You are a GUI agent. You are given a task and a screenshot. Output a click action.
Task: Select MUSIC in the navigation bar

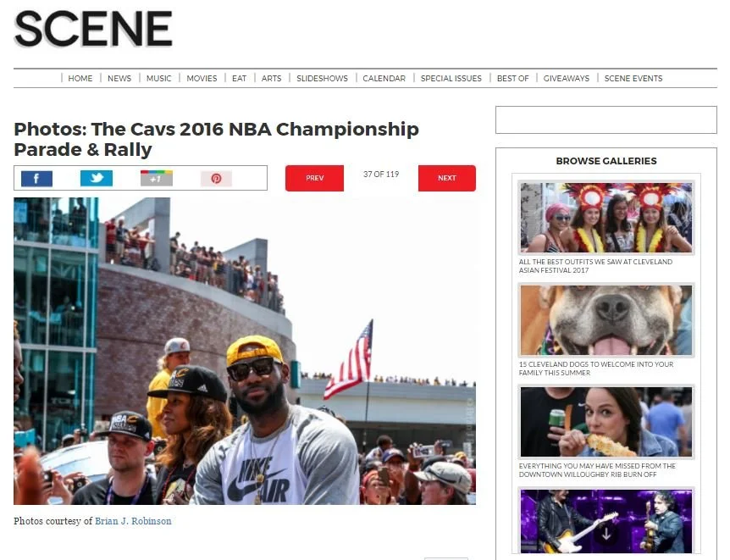tap(158, 78)
